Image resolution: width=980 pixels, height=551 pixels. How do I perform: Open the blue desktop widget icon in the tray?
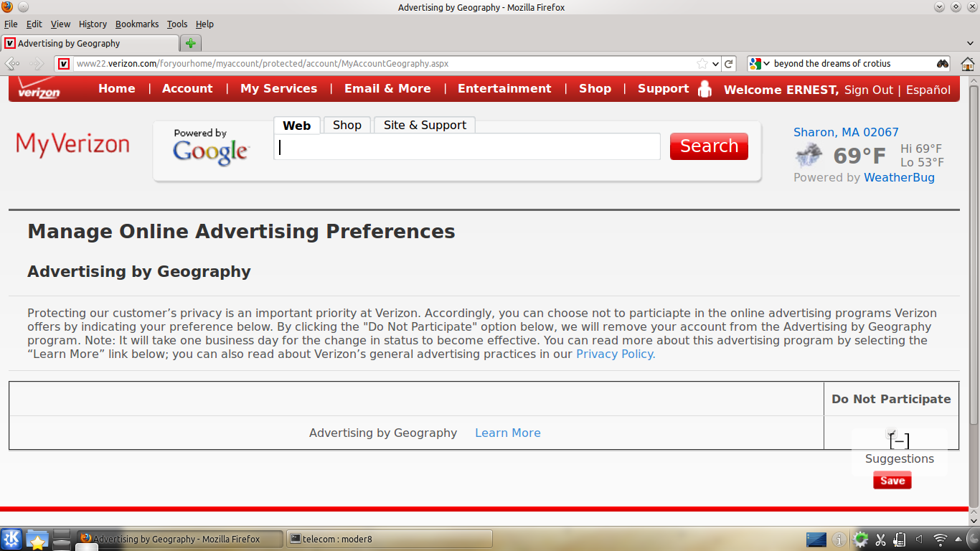pyautogui.click(x=816, y=539)
